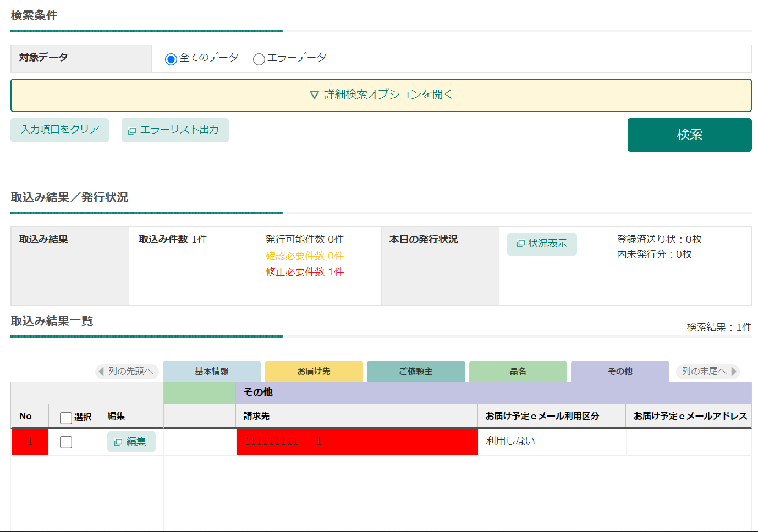Toggle the select-all checkbox in 選択 header
Screen dimensions: 758x532
pyautogui.click(x=66, y=416)
